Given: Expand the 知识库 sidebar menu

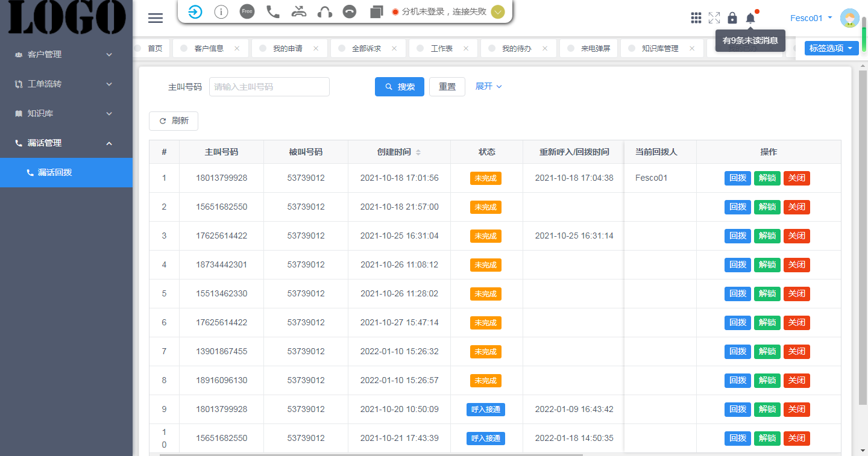Looking at the screenshot, I should tap(66, 113).
